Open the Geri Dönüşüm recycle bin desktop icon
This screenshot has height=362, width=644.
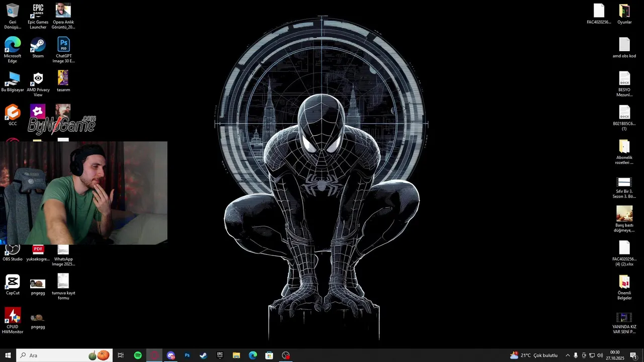13,16
